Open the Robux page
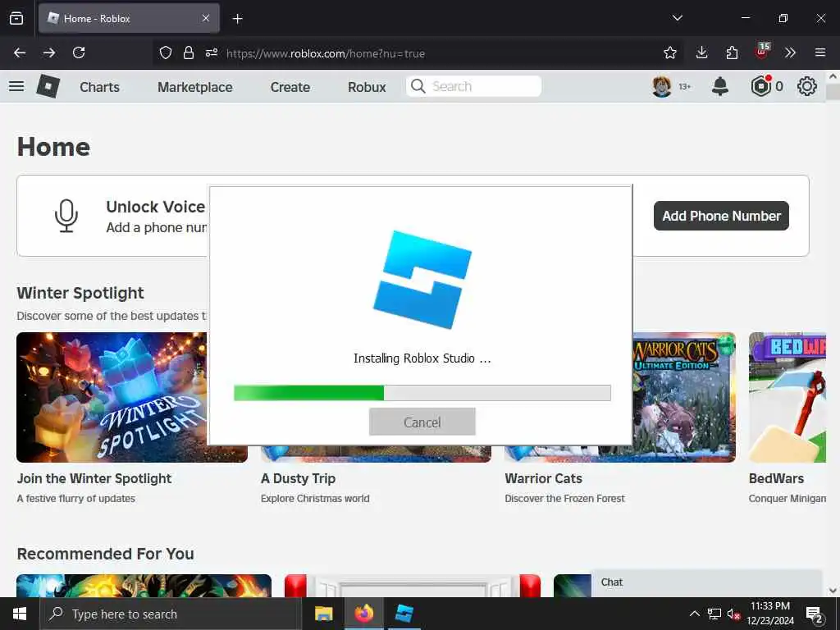The height and width of the screenshot is (630, 840). 367,87
